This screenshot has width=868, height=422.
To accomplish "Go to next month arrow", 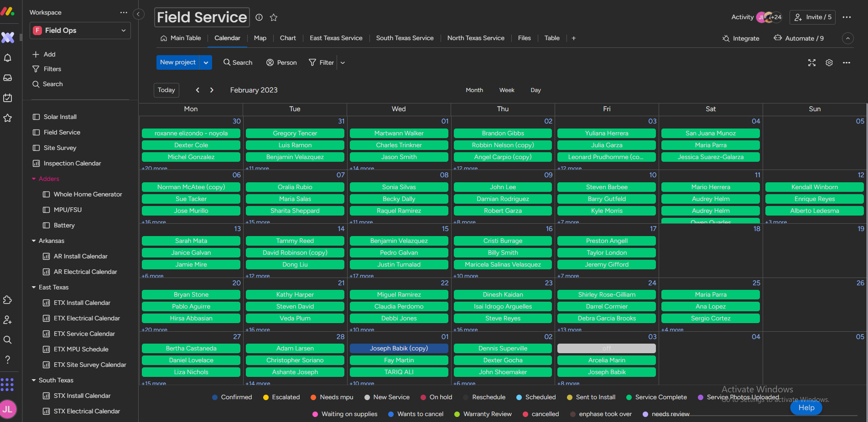I will pyautogui.click(x=212, y=90).
